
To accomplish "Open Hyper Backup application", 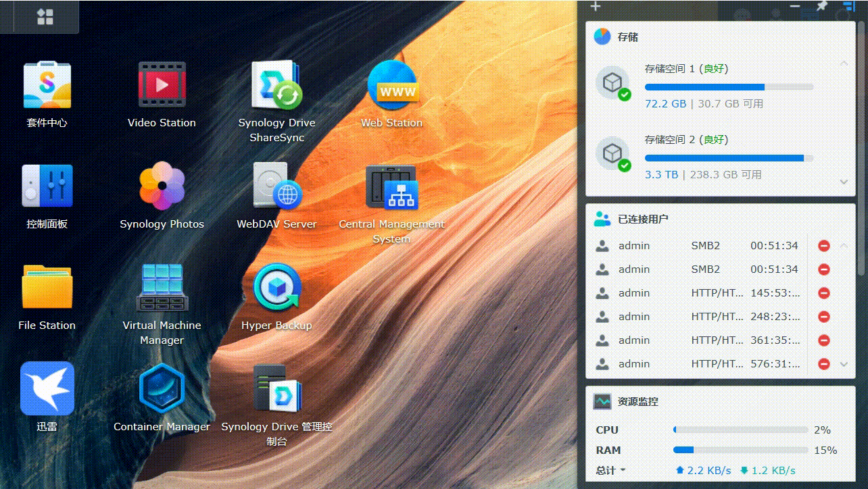I will point(276,288).
